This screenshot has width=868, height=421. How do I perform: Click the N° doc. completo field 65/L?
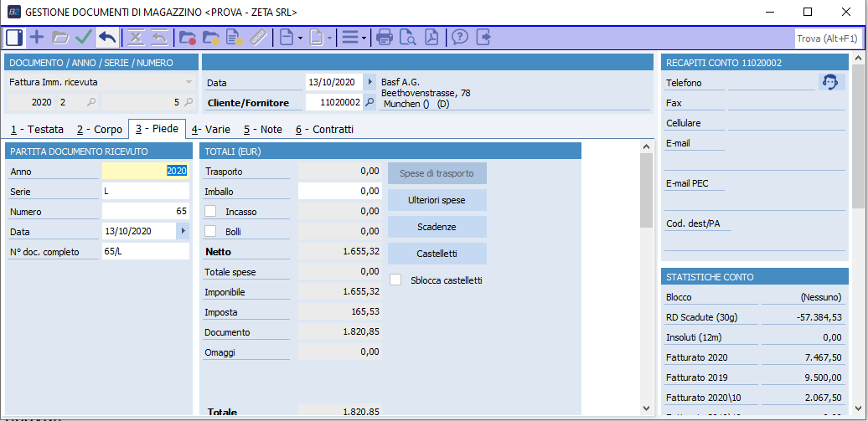[x=146, y=252]
